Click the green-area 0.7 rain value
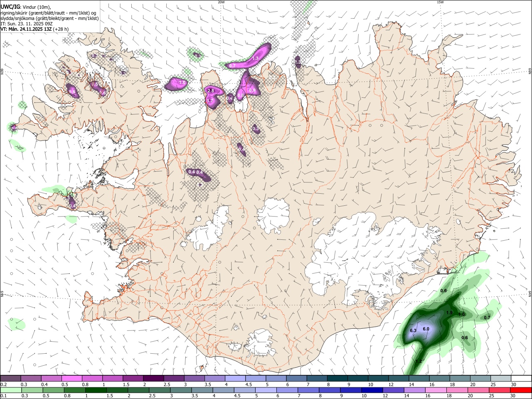 [x=487, y=318]
